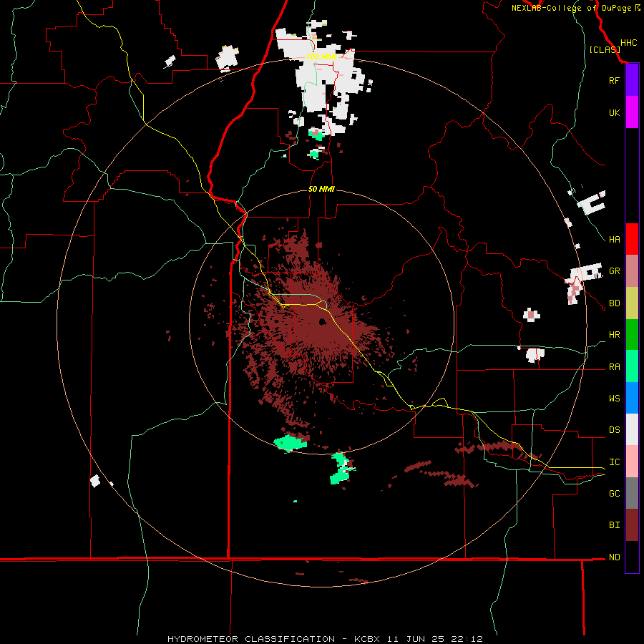Screen dimensions: 644x644
Task: Click the DS white legend swatch
Action: click(632, 429)
